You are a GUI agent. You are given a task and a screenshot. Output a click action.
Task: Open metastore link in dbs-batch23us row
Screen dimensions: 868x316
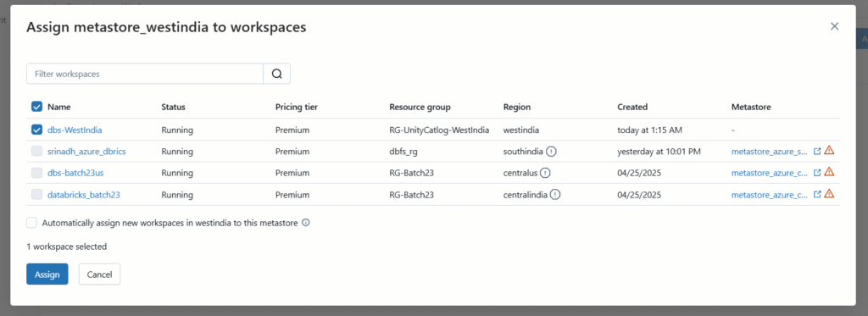770,173
